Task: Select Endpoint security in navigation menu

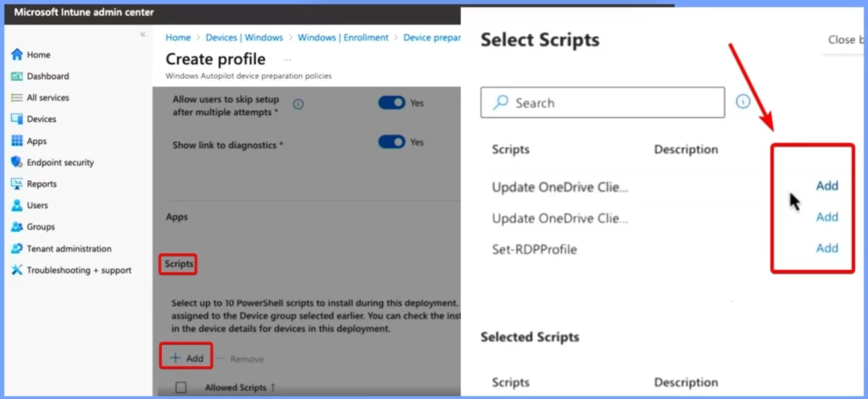Action: (x=60, y=162)
